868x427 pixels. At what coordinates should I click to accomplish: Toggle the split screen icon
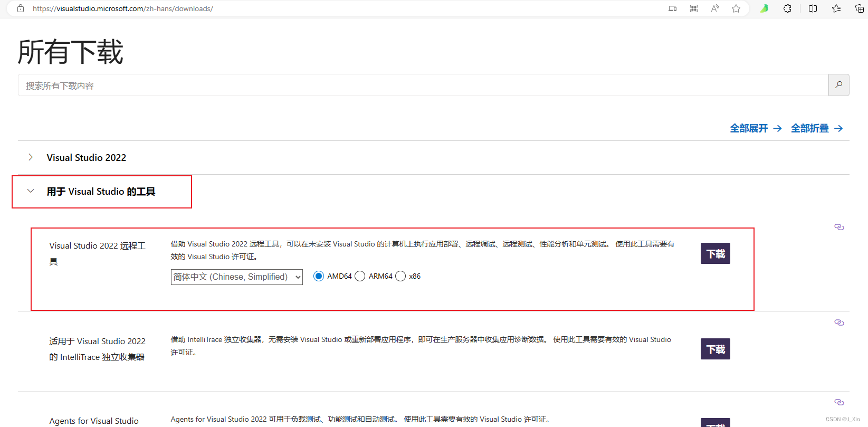click(813, 8)
